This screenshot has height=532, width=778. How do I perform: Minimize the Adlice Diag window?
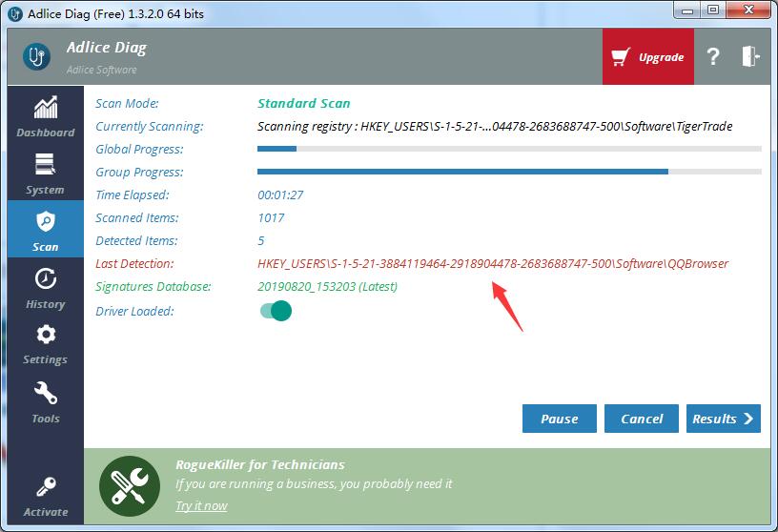tap(687, 10)
